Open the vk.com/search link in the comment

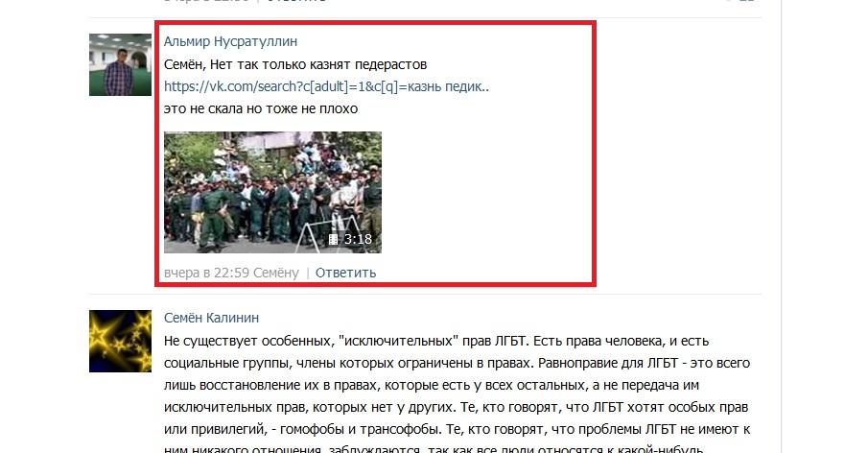[x=326, y=86]
